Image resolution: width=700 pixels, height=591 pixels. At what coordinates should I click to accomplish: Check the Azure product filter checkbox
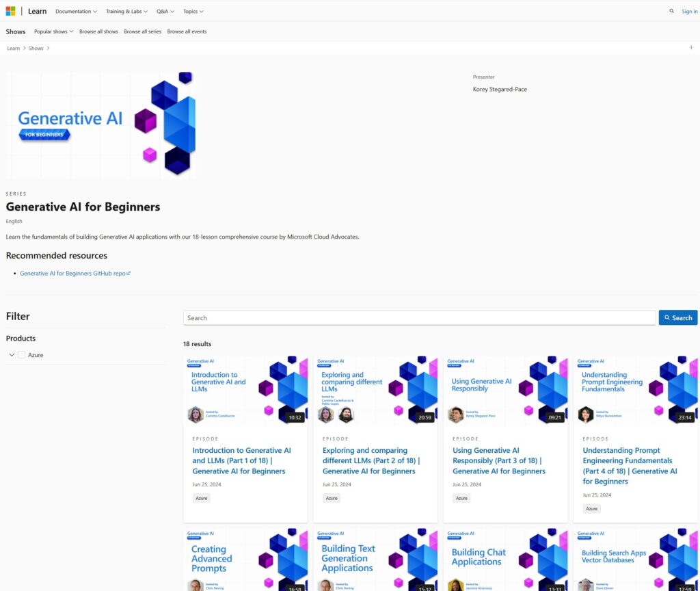(x=21, y=355)
